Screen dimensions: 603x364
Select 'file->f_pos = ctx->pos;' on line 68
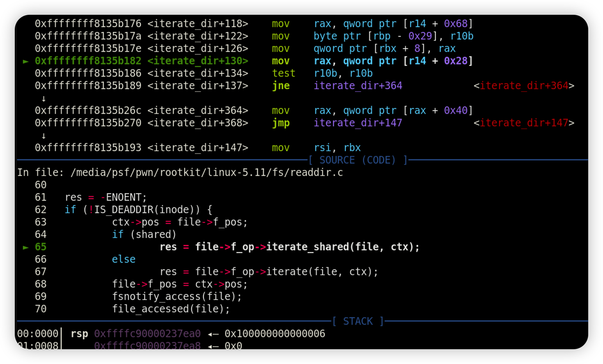click(180, 284)
